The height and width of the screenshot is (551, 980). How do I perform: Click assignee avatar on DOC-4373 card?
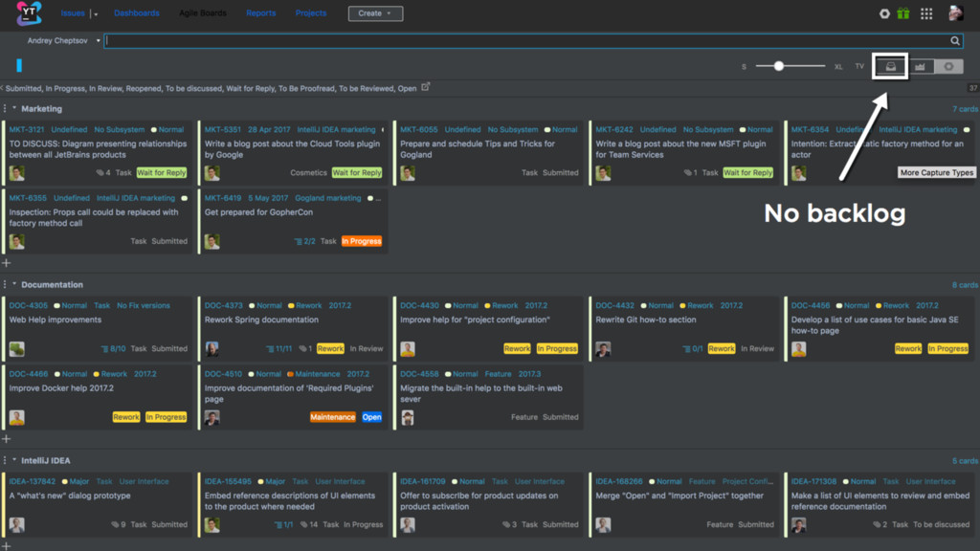click(x=212, y=348)
